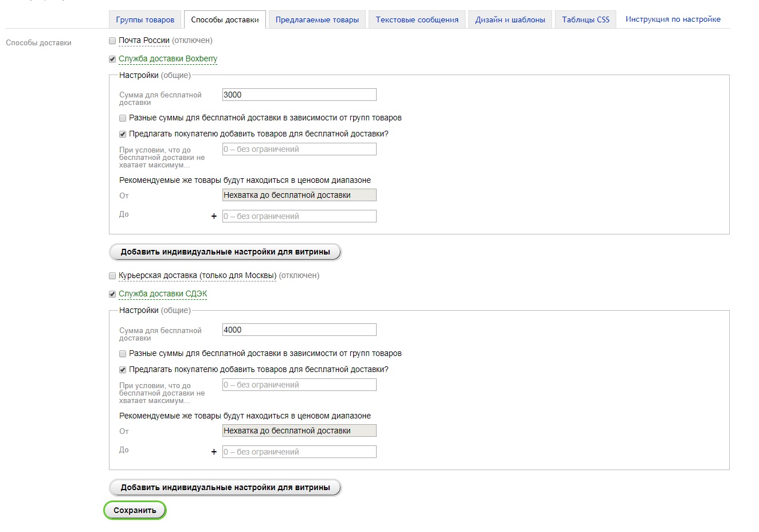Click СДЭК При условии maximum shortfall field
This screenshot has width=759, height=532.
[x=299, y=385]
